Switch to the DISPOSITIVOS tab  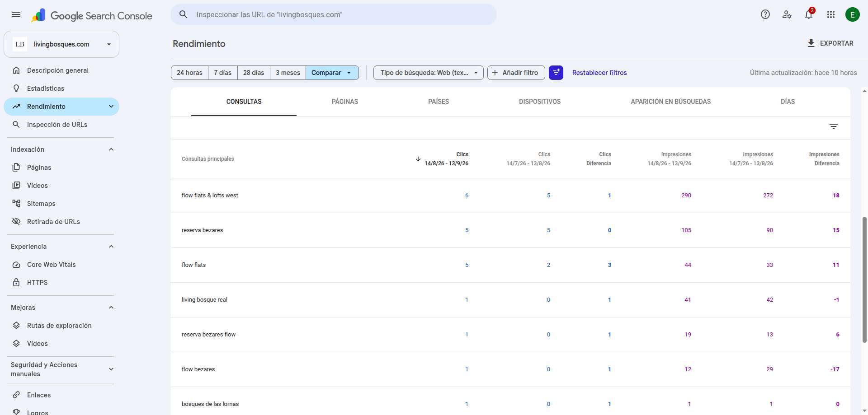540,102
